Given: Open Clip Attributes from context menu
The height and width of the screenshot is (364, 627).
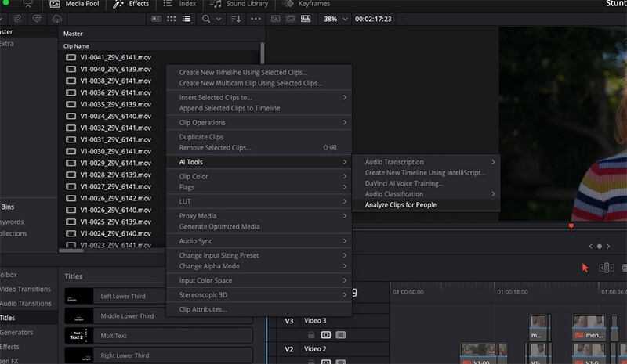Looking at the screenshot, I should 203,310.
